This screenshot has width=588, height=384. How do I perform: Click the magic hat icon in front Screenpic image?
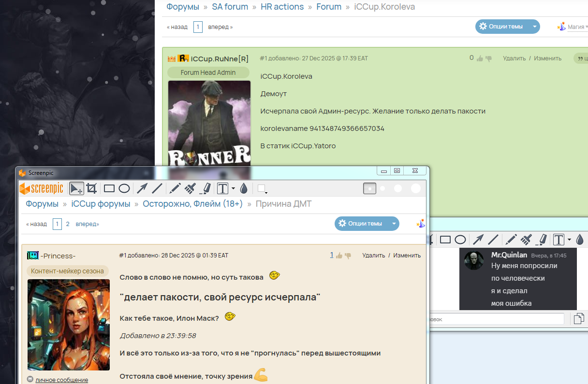click(x=421, y=223)
